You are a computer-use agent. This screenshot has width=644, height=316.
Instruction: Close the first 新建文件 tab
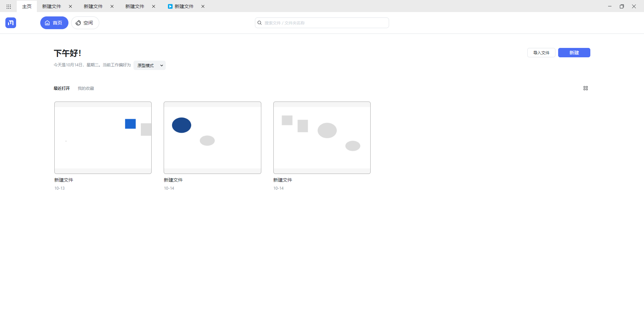70,6
